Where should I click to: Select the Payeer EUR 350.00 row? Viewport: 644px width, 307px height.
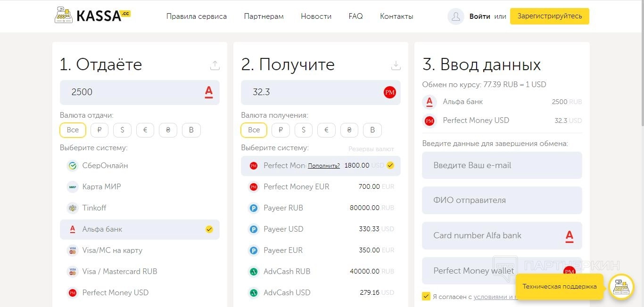[321, 250]
